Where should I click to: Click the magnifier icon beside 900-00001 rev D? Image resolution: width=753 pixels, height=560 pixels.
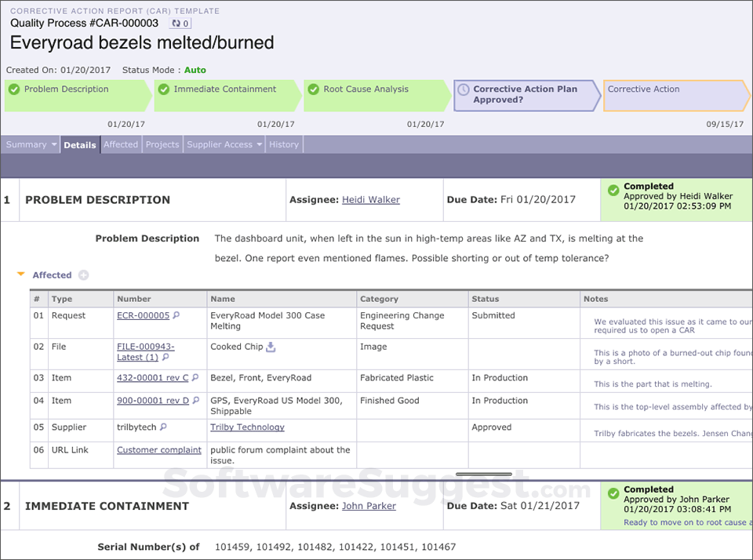(x=195, y=401)
